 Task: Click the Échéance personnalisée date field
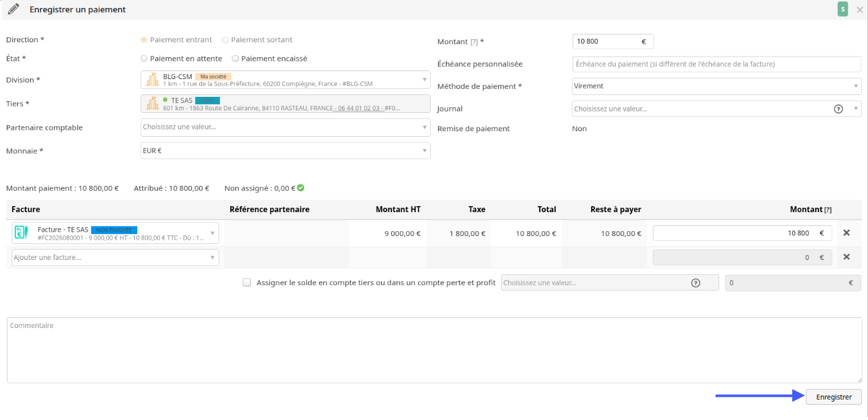point(717,64)
